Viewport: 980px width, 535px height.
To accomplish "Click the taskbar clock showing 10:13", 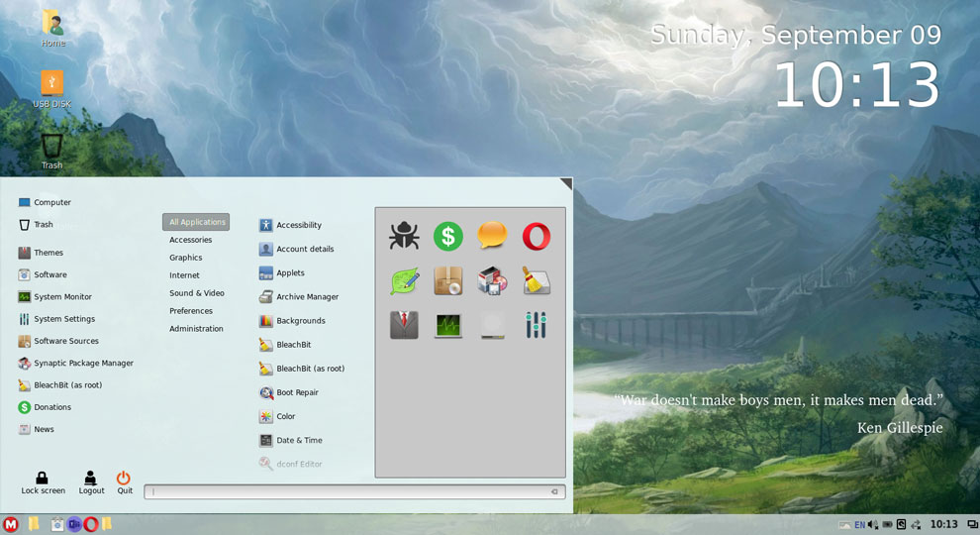I will pyautogui.click(x=943, y=524).
